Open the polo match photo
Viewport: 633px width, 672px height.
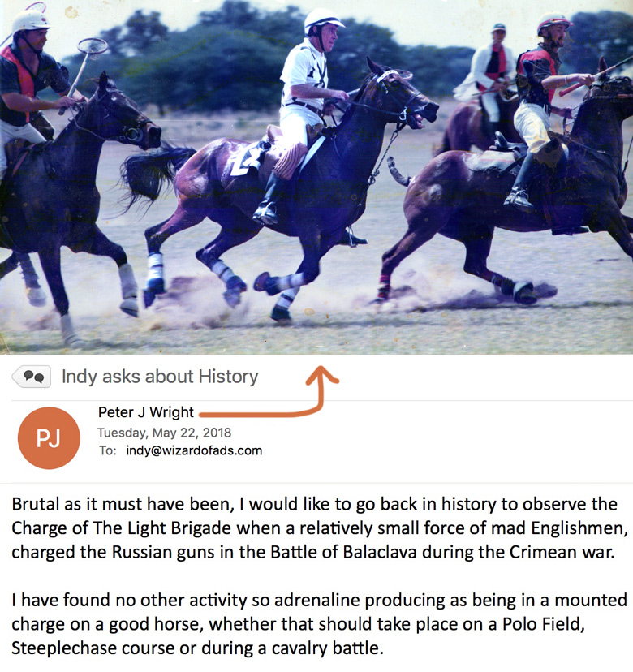coord(316,177)
